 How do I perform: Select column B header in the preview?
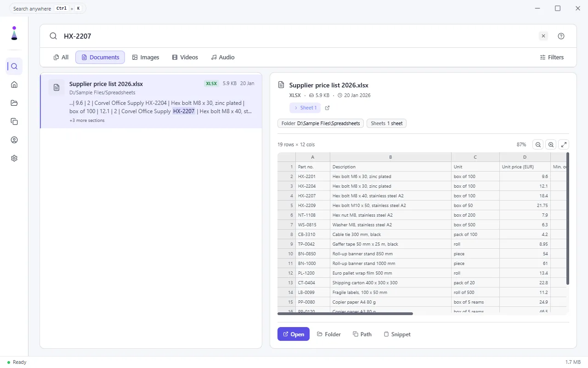(x=390, y=157)
